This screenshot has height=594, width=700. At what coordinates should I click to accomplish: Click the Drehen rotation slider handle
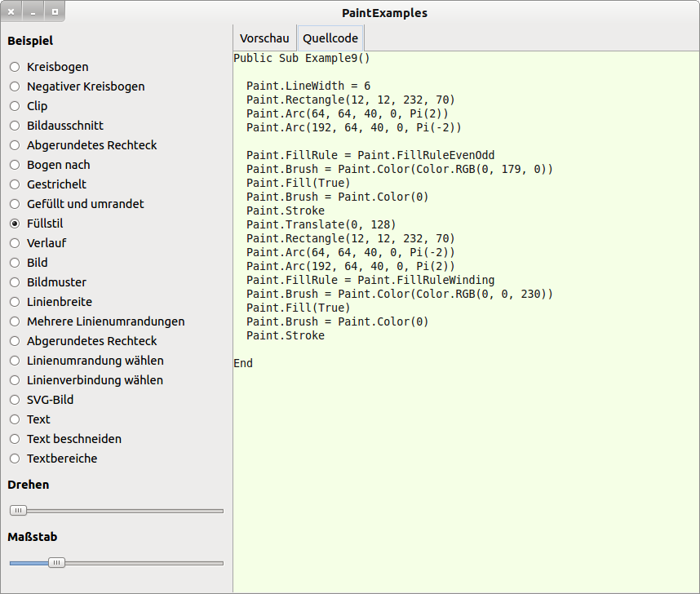coord(18,511)
